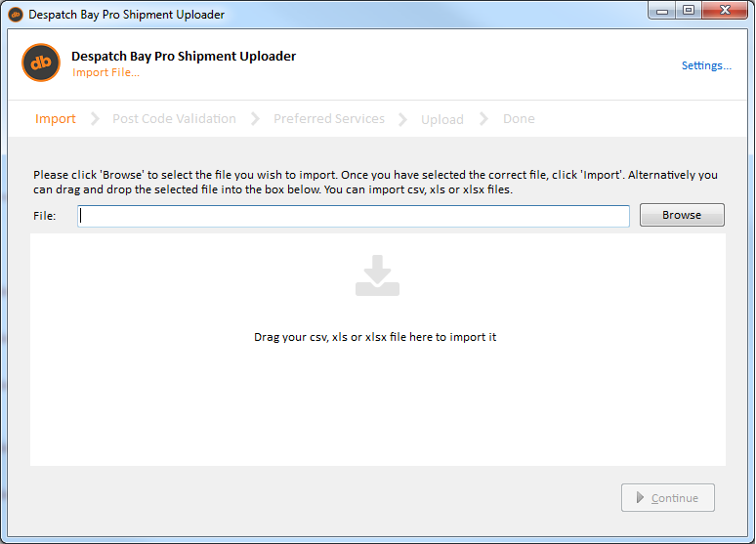Select the Upload step
The width and height of the screenshot is (756, 544).
(442, 119)
